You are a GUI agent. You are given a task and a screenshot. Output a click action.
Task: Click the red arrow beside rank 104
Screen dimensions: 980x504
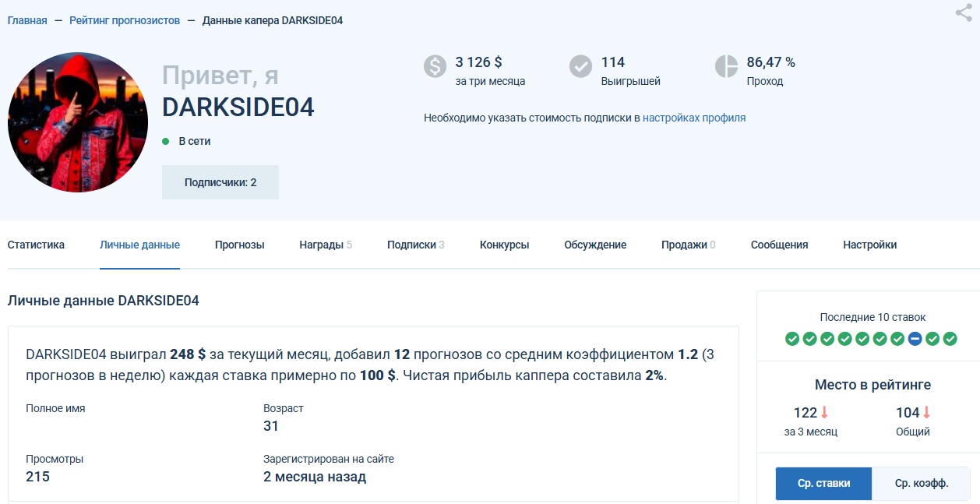pos(927,413)
